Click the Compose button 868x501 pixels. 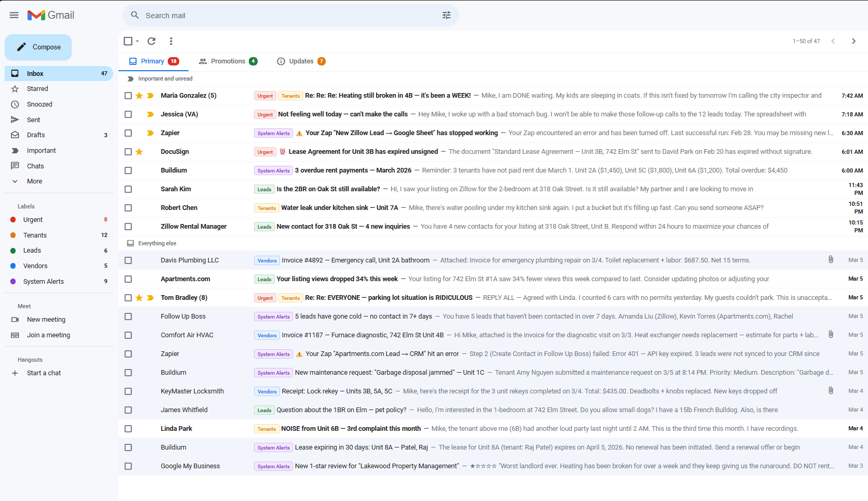pos(38,47)
